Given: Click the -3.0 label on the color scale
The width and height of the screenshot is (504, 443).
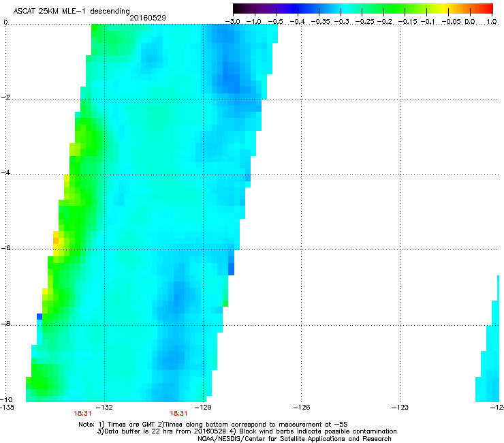Looking at the screenshot, I should [x=232, y=22].
